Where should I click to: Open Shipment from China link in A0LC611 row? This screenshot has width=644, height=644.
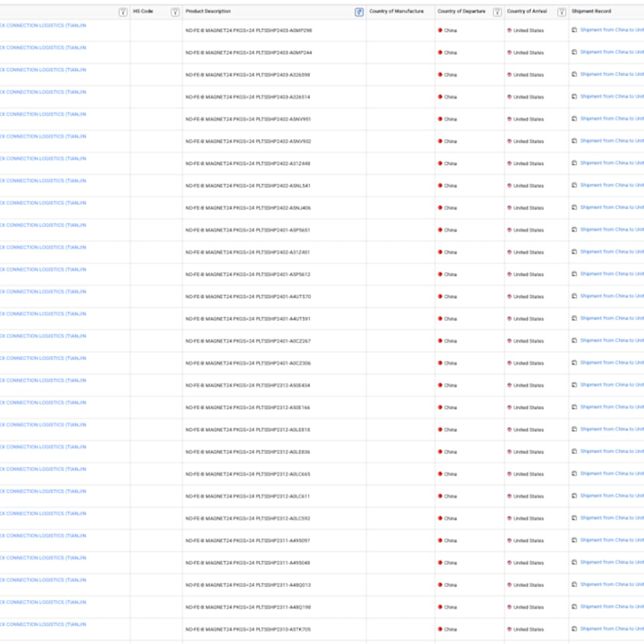[x=612, y=496]
